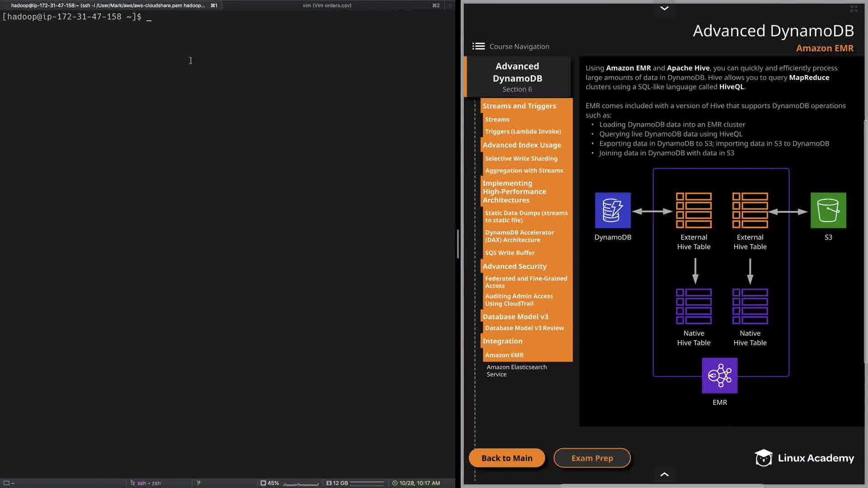Switch to the vim orders.csv tab
This screenshot has width=868, height=488.
[327, 5]
